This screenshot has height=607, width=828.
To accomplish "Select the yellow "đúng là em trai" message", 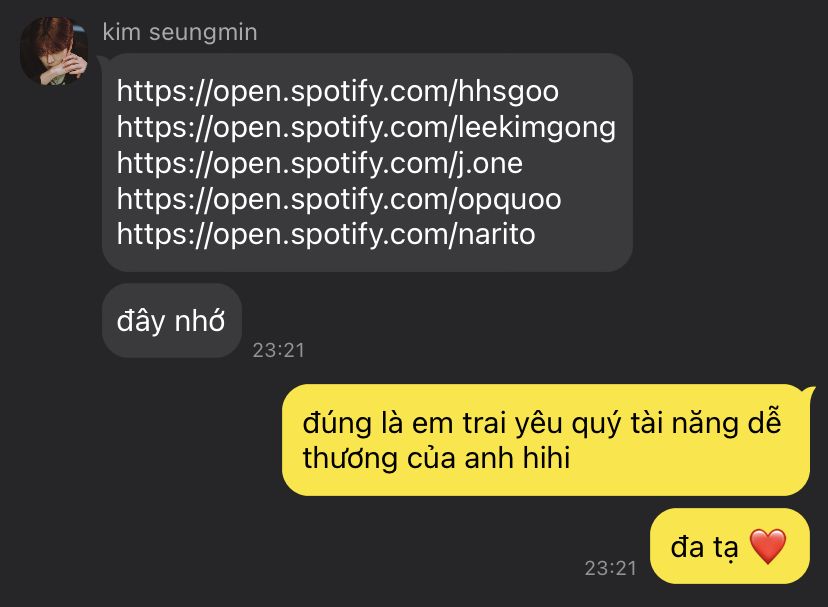I will pyautogui.click(x=545, y=440).
